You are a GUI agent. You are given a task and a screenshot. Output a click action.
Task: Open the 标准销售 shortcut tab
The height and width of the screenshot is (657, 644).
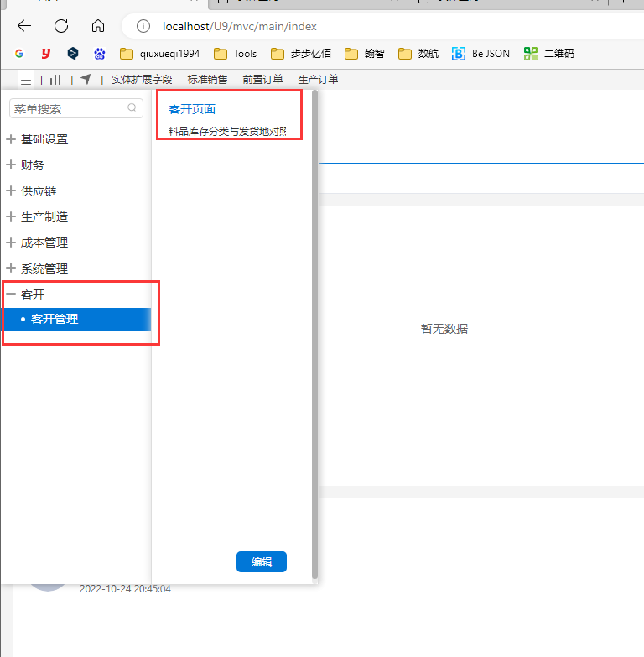coord(207,80)
